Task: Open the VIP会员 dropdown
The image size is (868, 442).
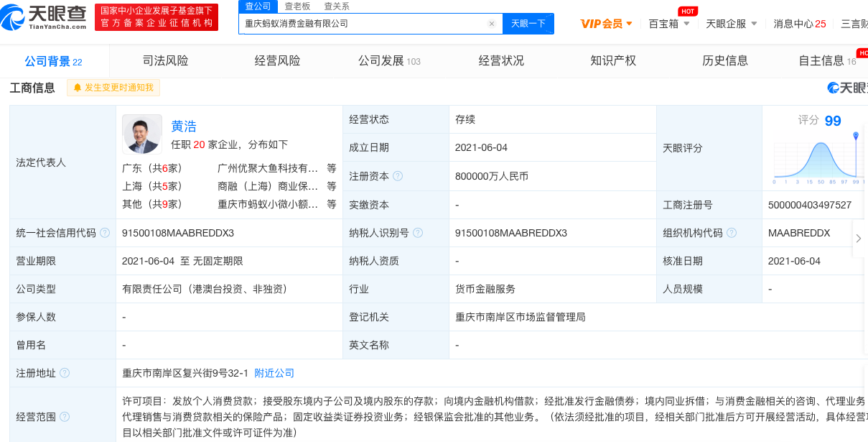Action: [606, 24]
